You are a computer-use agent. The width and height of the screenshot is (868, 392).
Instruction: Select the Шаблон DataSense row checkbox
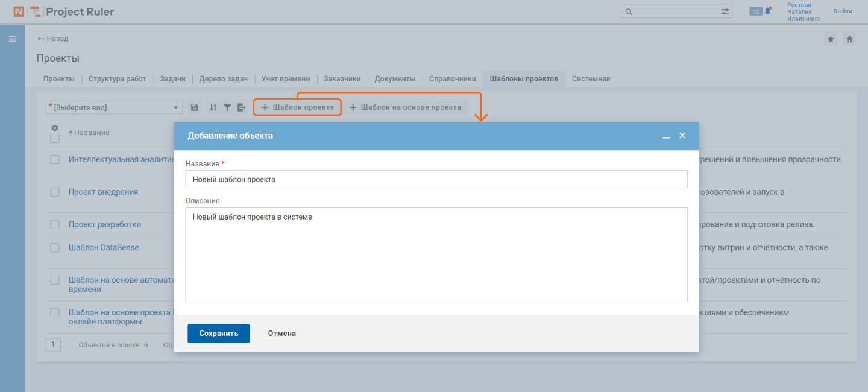point(55,248)
